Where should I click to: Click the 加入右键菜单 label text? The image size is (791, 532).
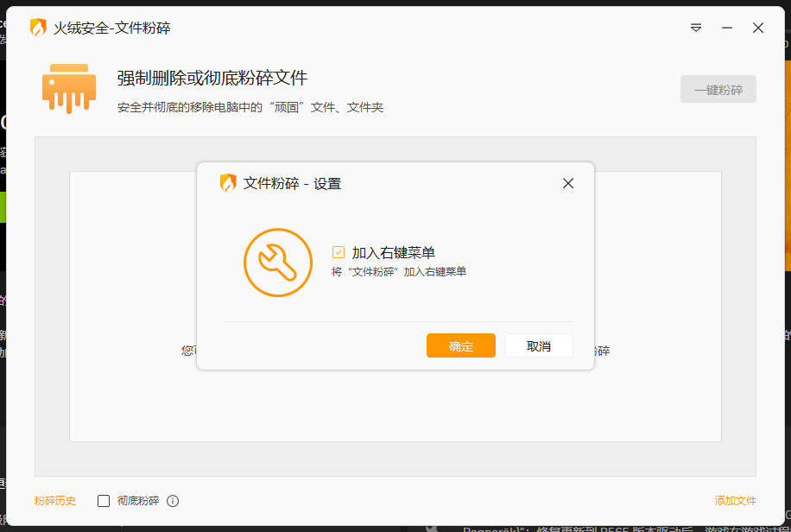(394, 252)
